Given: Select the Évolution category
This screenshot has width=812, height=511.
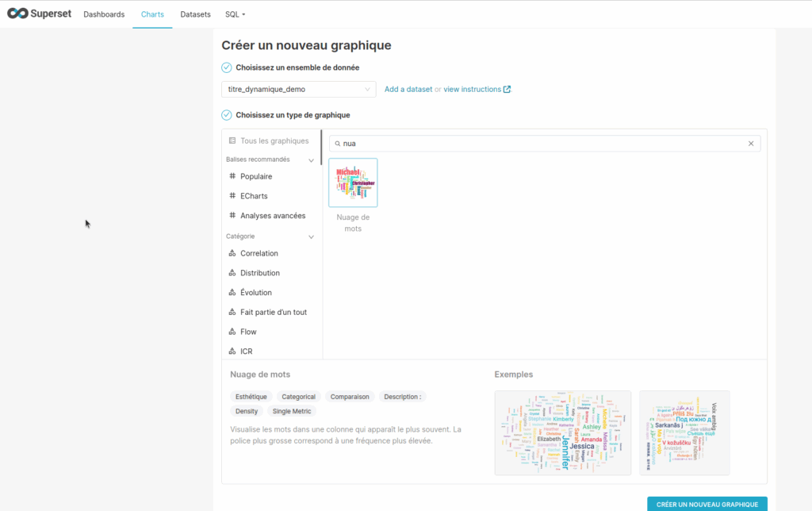Looking at the screenshot, I should pyautogui.click(x=255, y=293).
